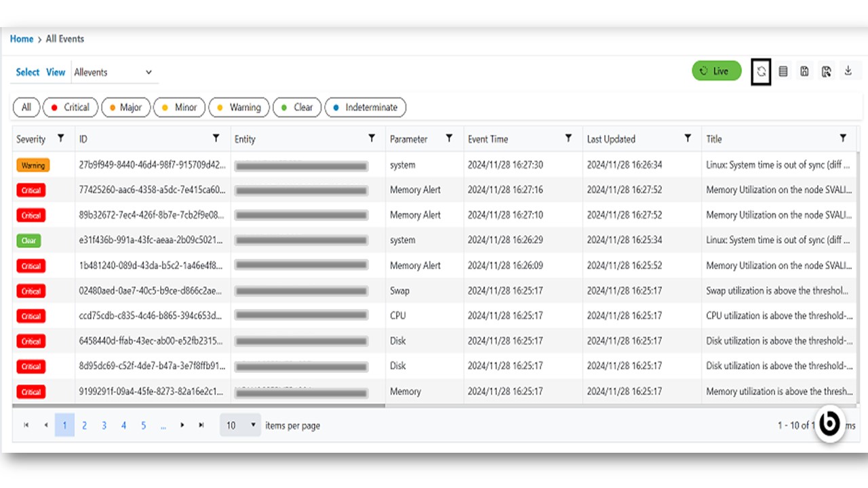Go to the previous page arrow
This screenshot has width=868, height=488.
46,425
